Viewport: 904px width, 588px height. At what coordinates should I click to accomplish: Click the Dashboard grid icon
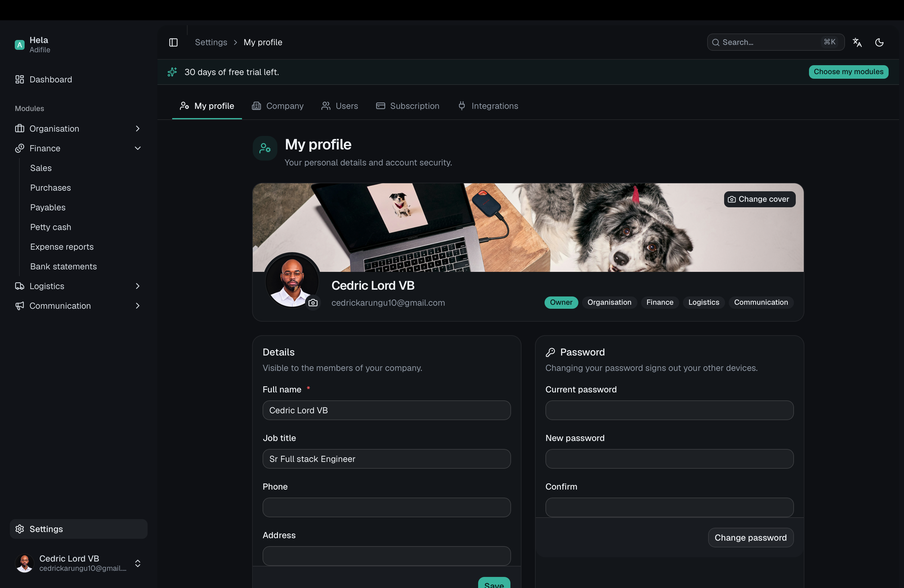tap(19, 79)
